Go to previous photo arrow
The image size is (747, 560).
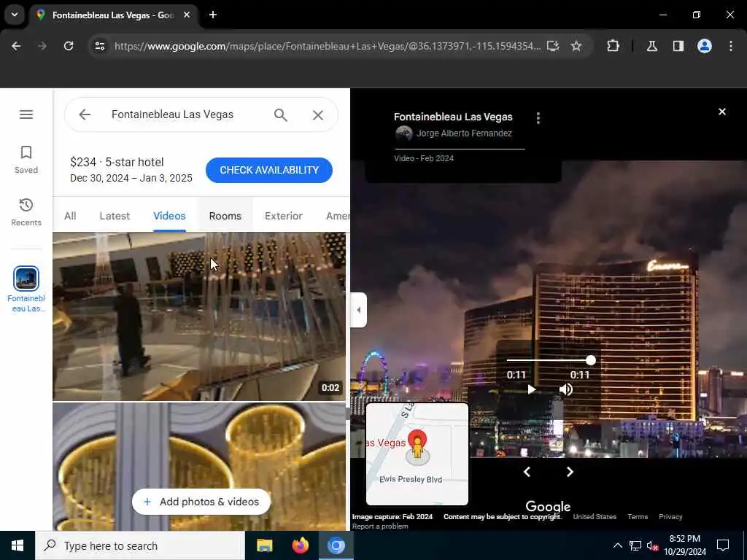pos(527,472)
